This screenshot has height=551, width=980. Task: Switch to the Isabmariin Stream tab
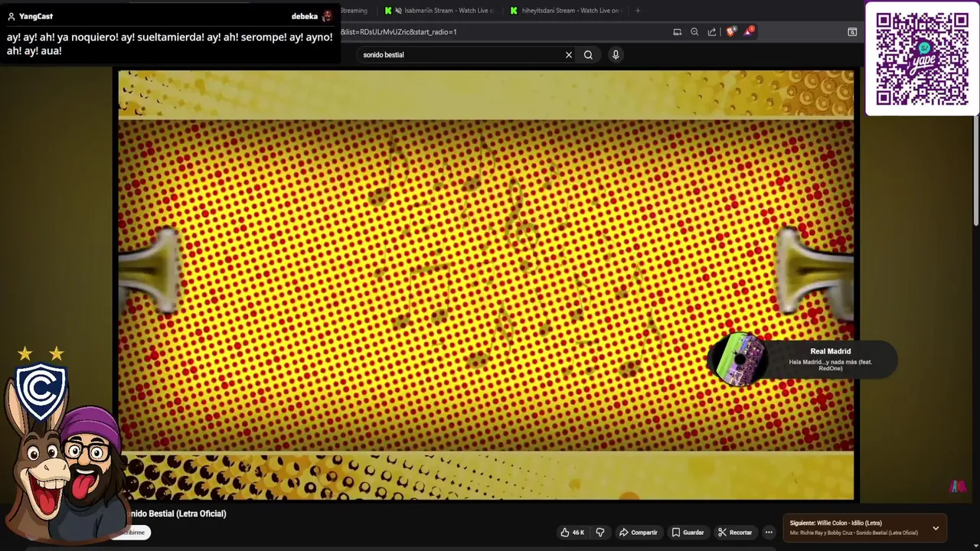[440, 11]
